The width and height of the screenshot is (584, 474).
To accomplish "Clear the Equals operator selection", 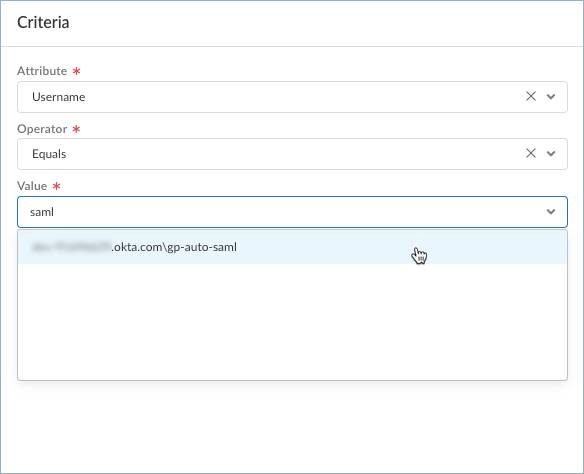I will (531, 153).
